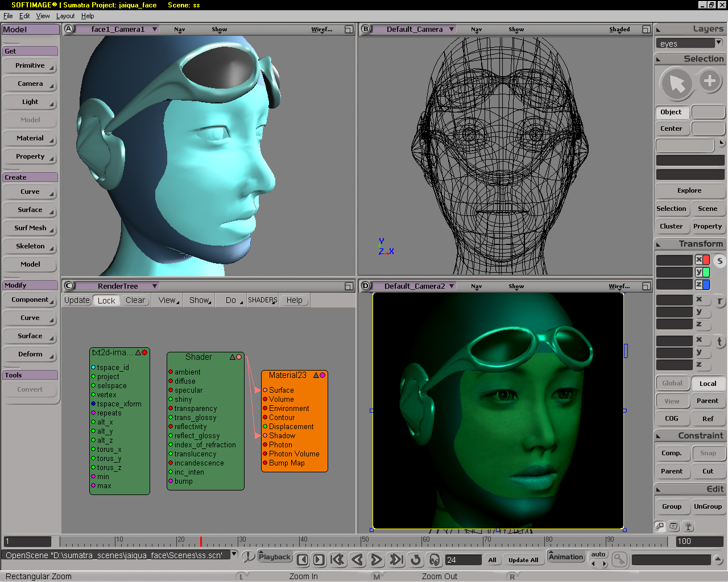
Task: Click the selection arrow tool
Action: tap(676, 84)
